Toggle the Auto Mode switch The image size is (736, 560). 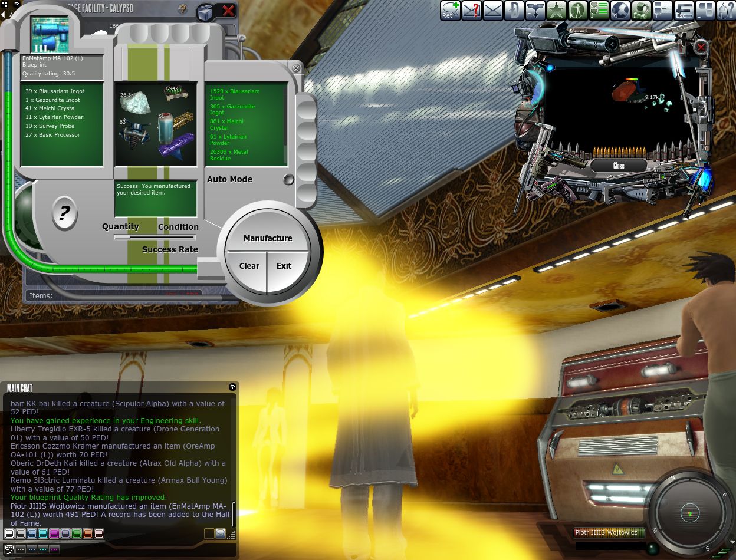pyautogui.click(x=288, y=180)
